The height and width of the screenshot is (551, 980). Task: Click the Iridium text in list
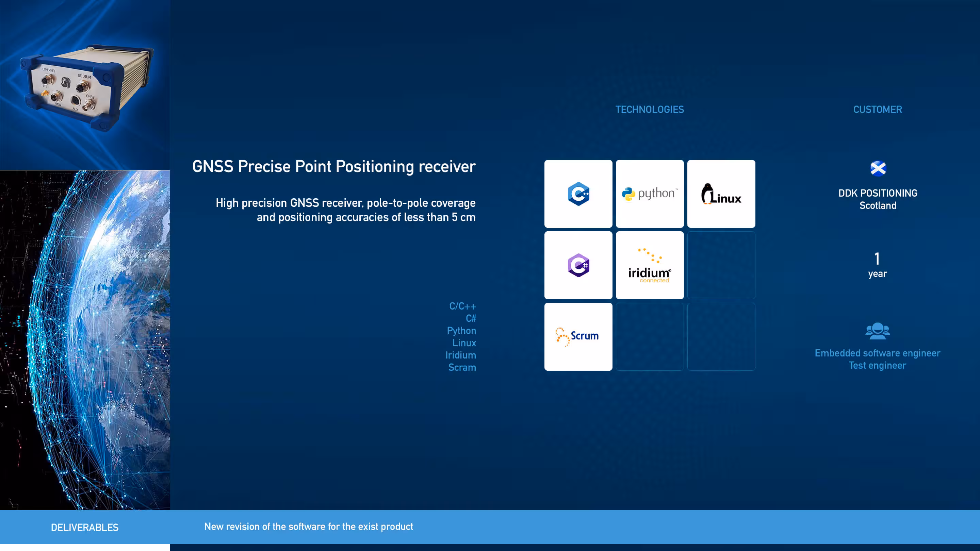[x=460, y=355]
